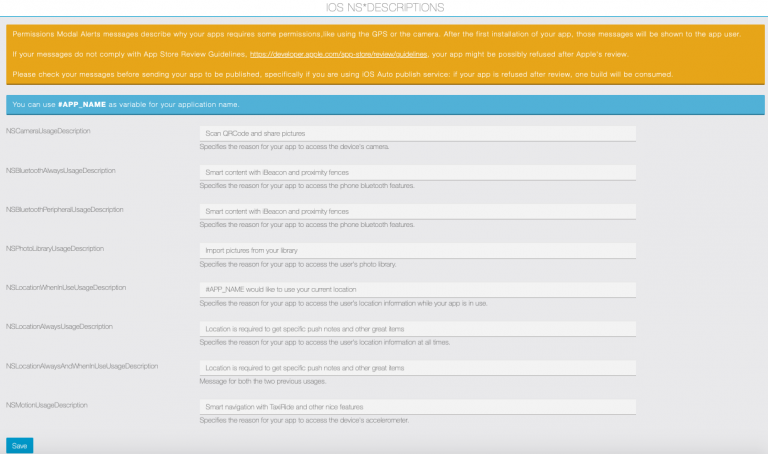Click the NSPhotoLibraryUsageDescription text field

[418, 250]
